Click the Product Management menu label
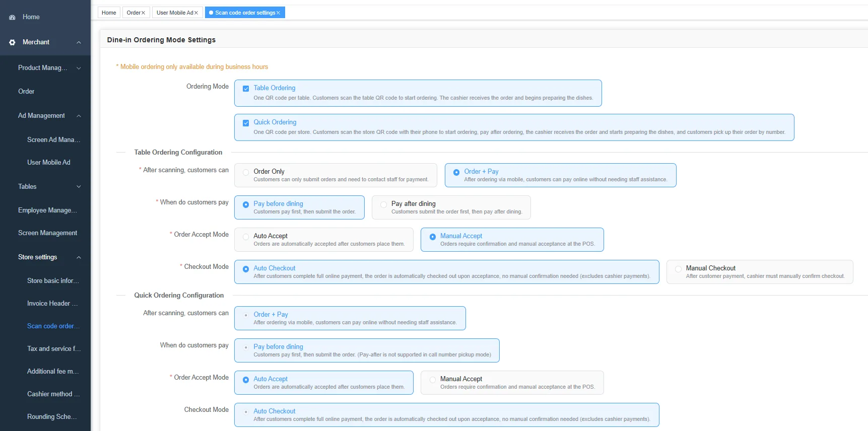 (x=42, y=68)
